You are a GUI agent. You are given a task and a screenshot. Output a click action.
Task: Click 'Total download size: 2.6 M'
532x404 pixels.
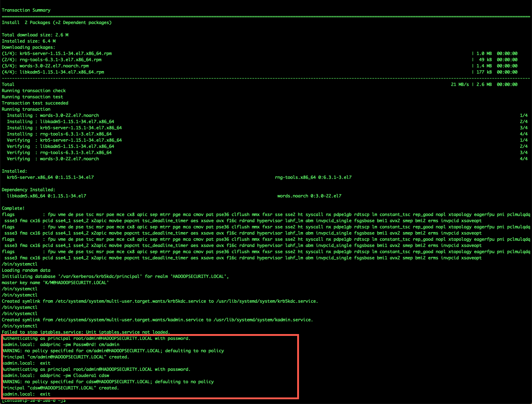tap(35, 35)
